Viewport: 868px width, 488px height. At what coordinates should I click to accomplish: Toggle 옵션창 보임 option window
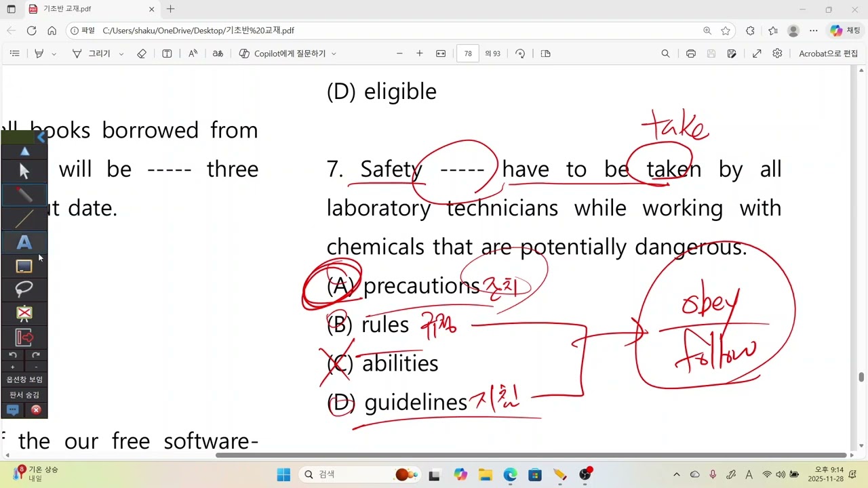coord(24,380)
